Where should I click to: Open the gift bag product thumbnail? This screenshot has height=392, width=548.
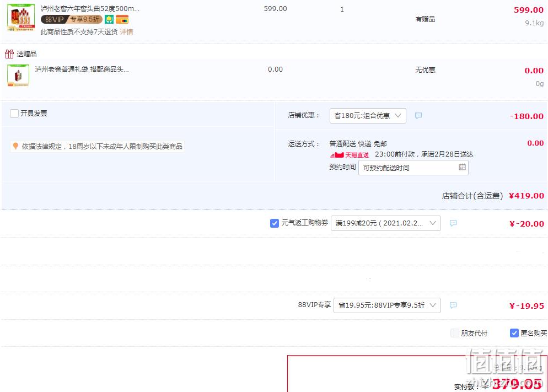point(18,75)
